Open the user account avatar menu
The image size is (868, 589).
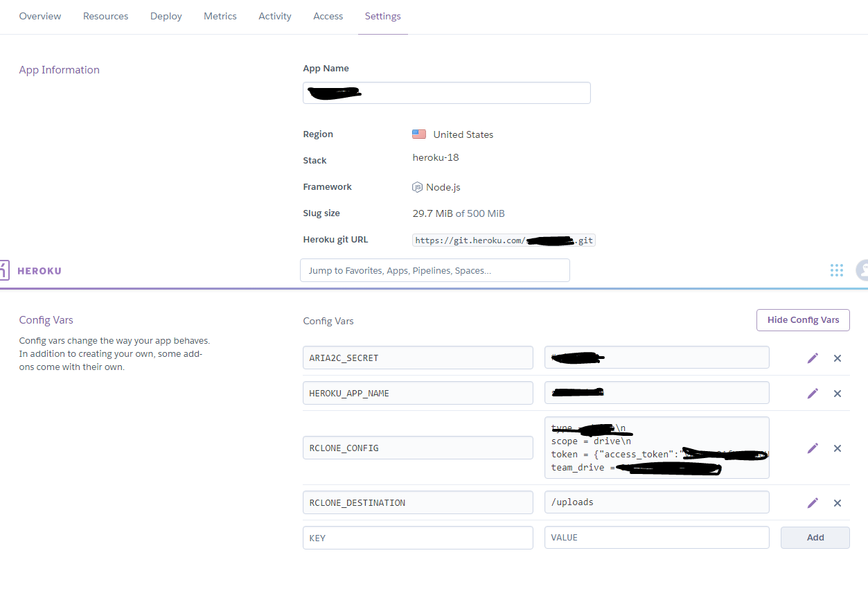coord(862,270)
